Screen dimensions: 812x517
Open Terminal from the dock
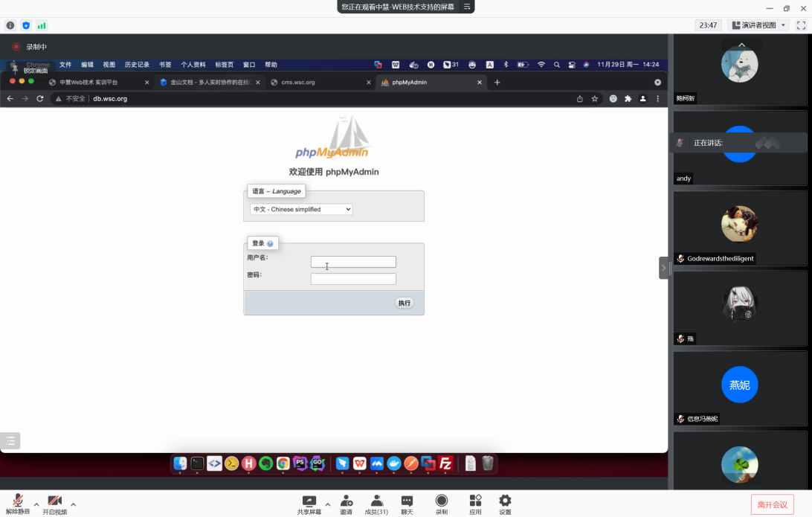click(x=197, y=463)
